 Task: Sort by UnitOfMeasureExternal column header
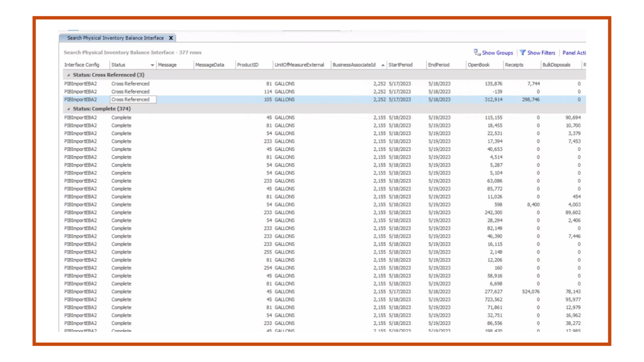tap(299, 65)
